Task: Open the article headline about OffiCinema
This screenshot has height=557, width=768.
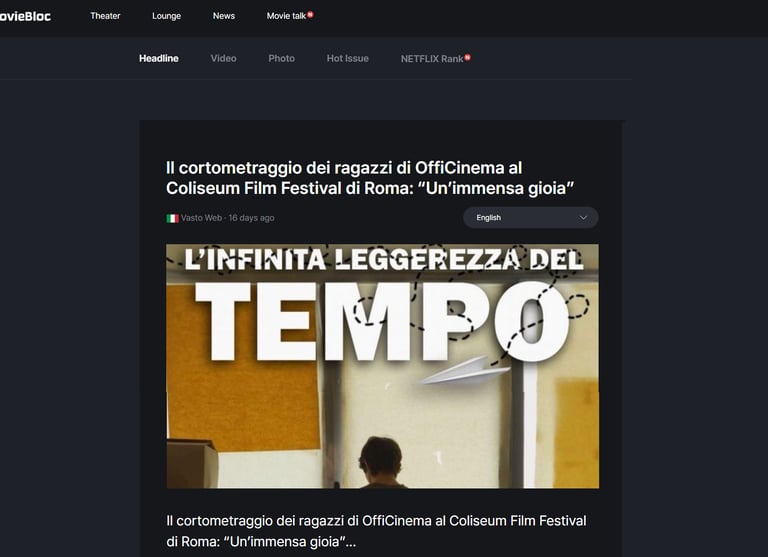Action: [370, 178]
